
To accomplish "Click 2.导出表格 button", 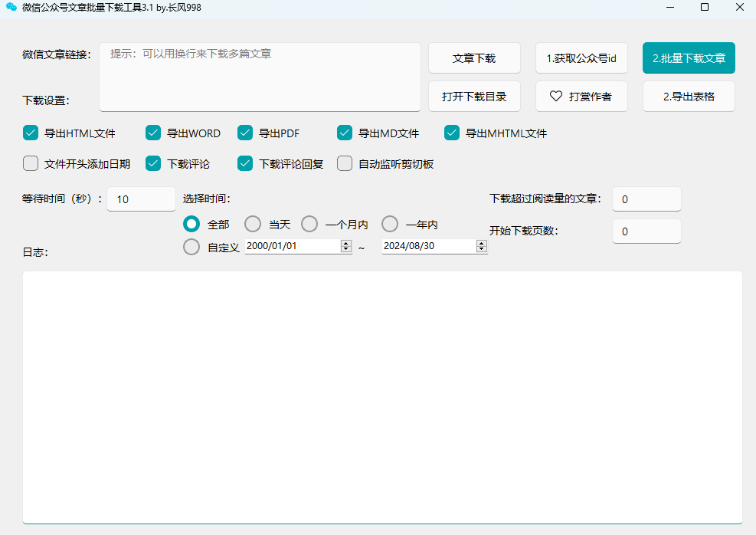I will [689, 97].
